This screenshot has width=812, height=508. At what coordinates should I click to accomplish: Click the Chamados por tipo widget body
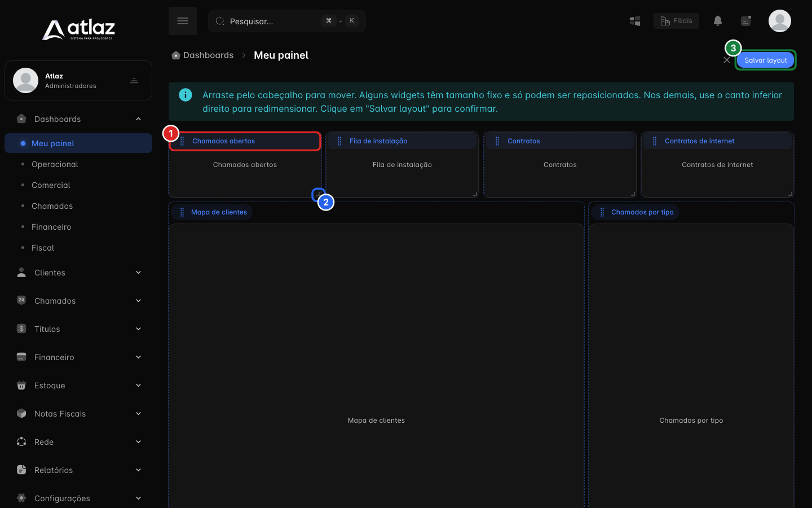click(691, 366)
